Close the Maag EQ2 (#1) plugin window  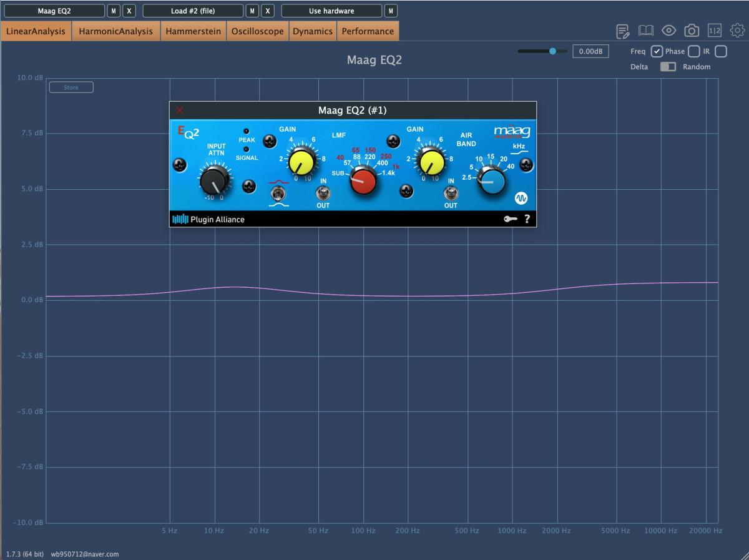(x=180, y=111)
